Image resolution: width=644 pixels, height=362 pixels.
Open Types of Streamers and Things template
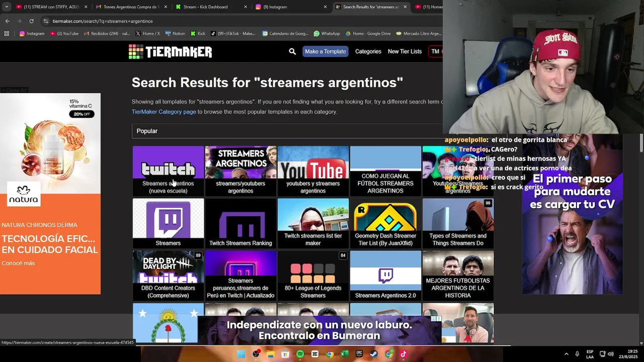458,223
